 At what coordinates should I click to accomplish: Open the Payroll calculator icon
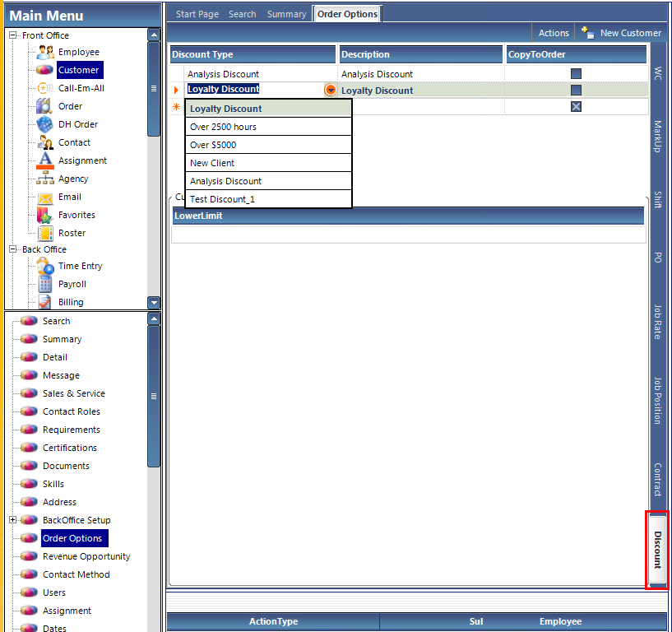[x=45, y=284]
